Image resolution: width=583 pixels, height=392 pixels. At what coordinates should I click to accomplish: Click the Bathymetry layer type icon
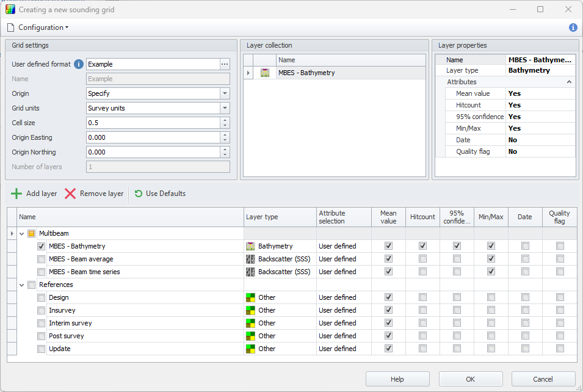tap(250, 246)
